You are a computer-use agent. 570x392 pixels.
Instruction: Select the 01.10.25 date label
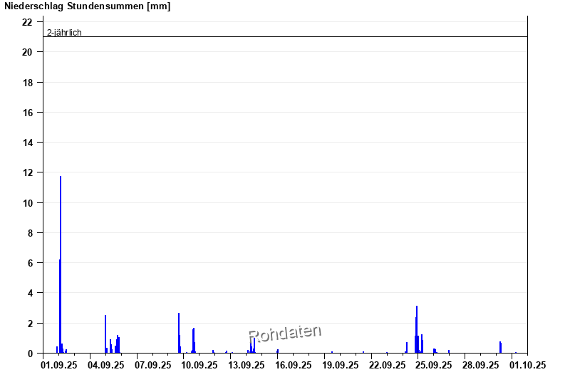[x=527, y=365]
